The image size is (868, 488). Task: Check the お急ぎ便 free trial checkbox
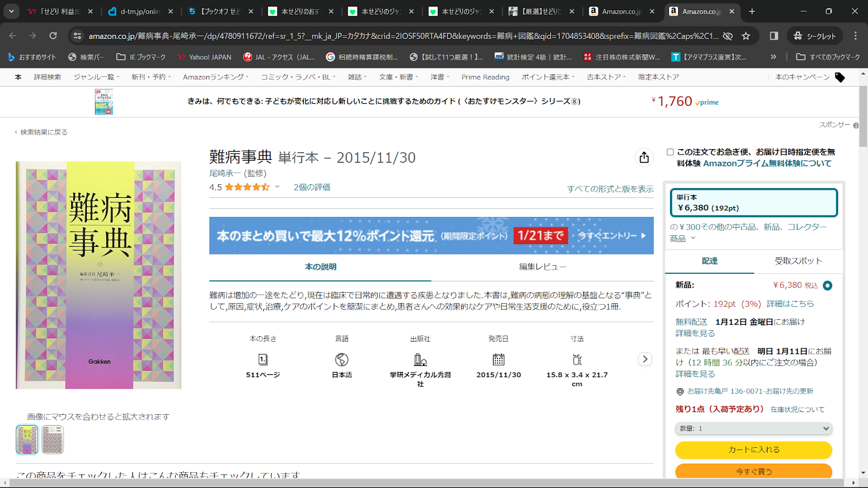click(670, 152)
